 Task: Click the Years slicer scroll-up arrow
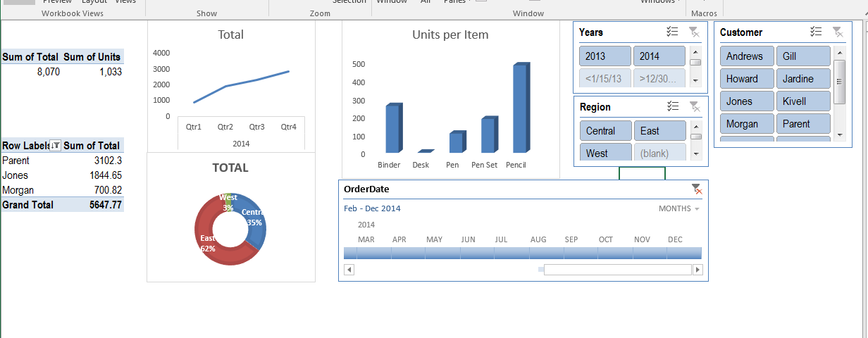[x=695, y=52]
